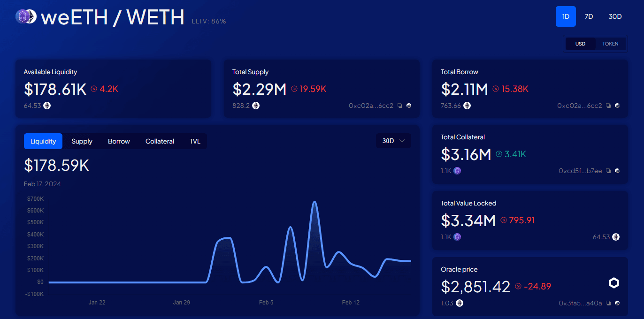Copy the Total Supply contract address
Screen dimensions: 644x319
click(x=400, y=106)
